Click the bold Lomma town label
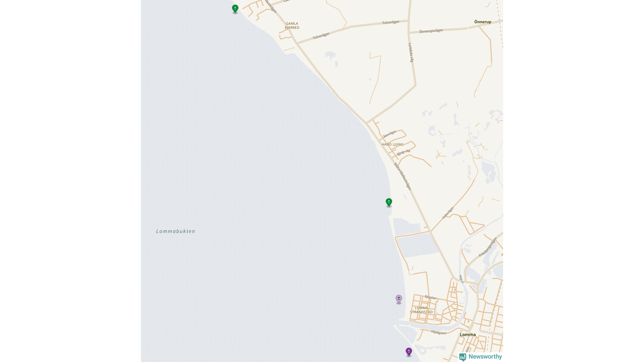This screenshot has height=362, width=644. 468,334
